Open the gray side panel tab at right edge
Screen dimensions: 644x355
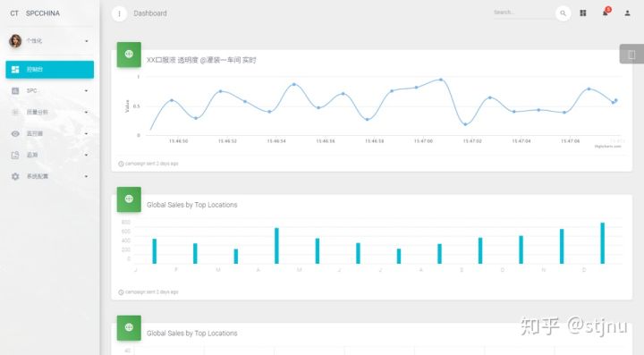click(631, 54)
